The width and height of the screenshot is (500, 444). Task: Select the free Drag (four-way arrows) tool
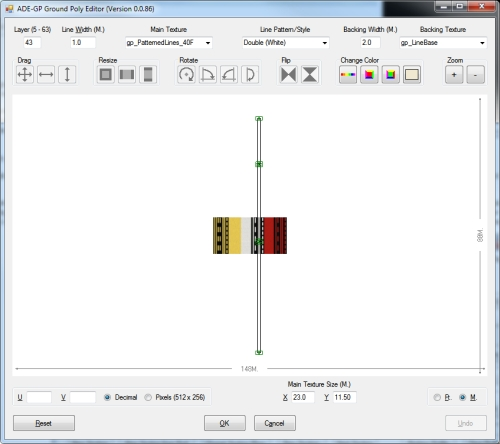(25, 74)
